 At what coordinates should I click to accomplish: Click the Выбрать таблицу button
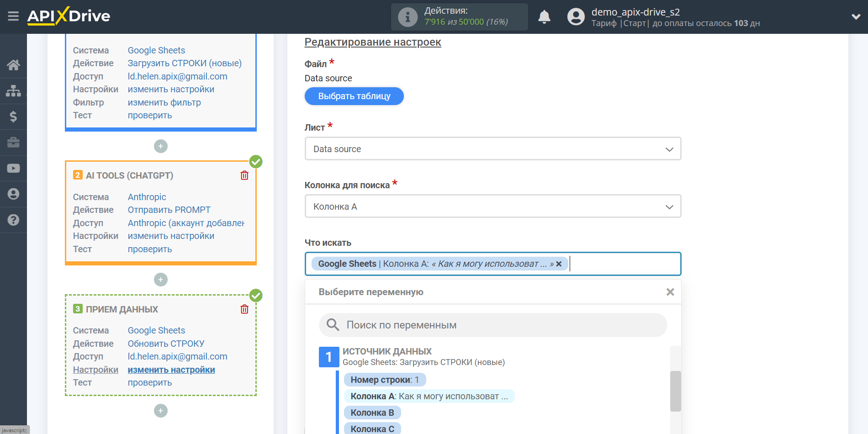coord(354,96)
